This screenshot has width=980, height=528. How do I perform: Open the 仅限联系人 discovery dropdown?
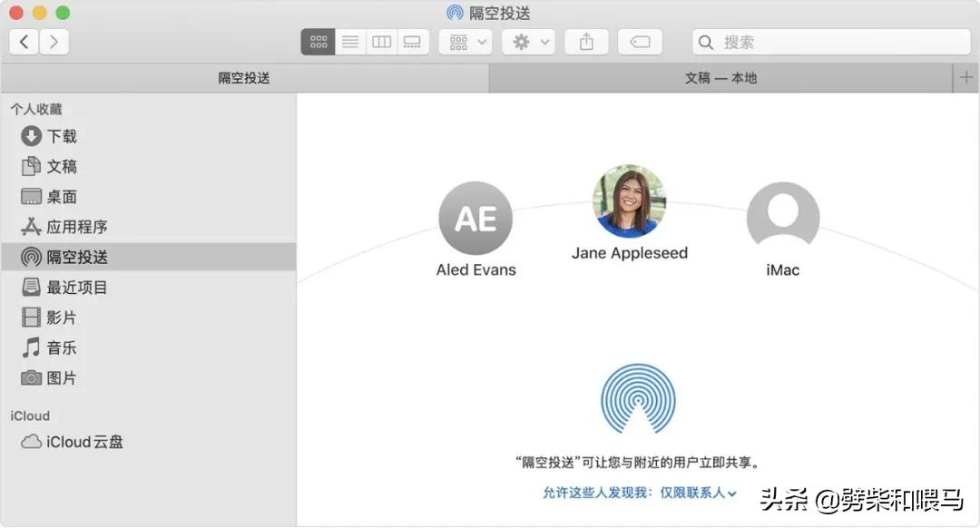697,494
